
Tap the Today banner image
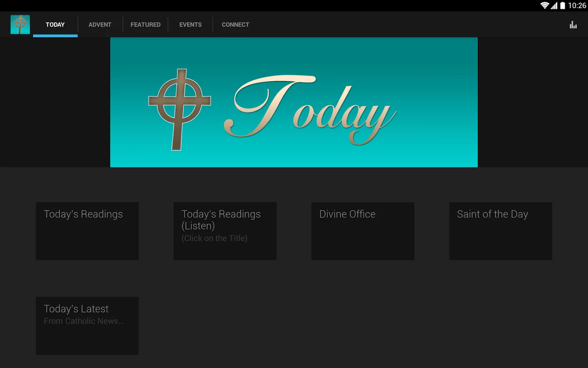[294, 102]
